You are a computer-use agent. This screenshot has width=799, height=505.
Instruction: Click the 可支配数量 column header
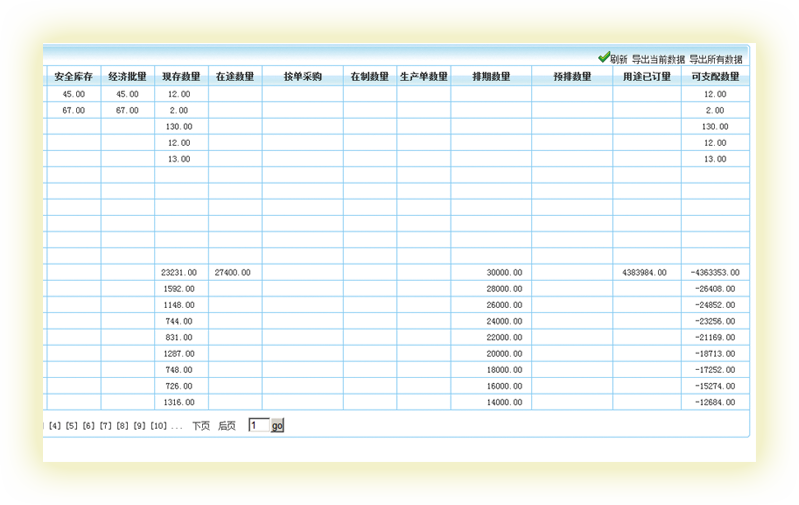pyautogui.click(x=715, y=76)
